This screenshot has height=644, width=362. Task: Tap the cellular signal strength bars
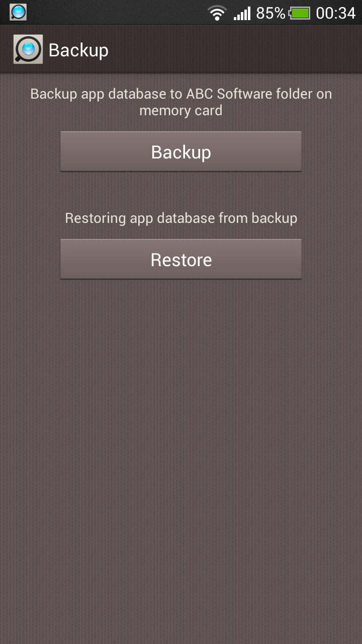click(x=242, y=13)
